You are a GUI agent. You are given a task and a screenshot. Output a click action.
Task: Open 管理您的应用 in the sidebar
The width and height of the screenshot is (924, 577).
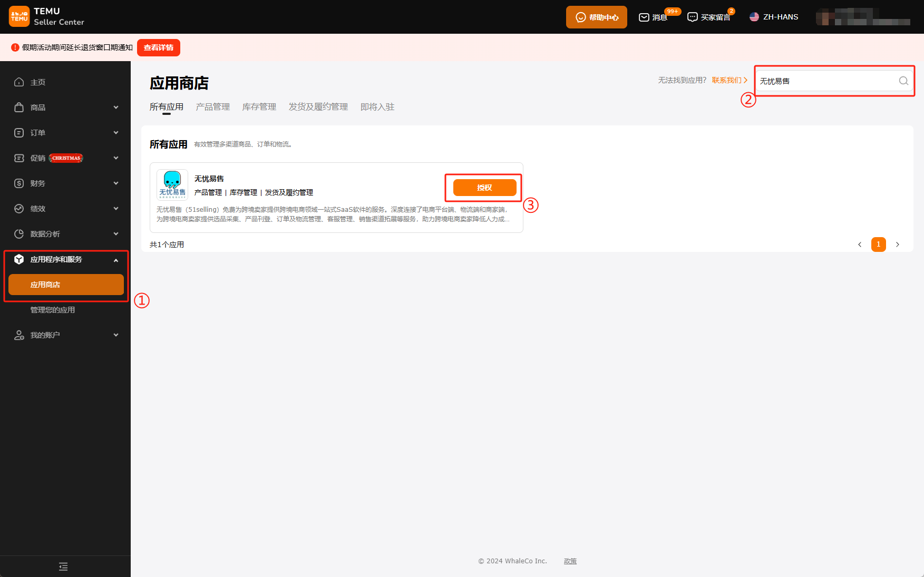tap(53, 310)
